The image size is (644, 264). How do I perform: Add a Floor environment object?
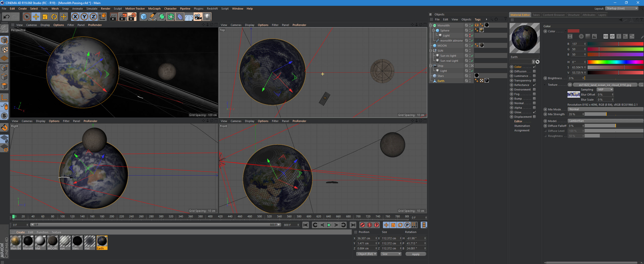point(189,17)
